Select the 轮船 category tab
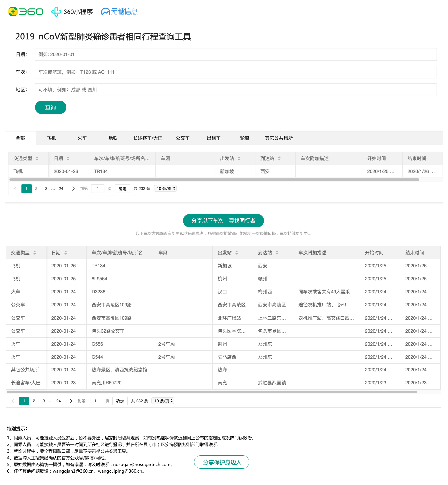This screenshot has width=448, height=485. 244,138
